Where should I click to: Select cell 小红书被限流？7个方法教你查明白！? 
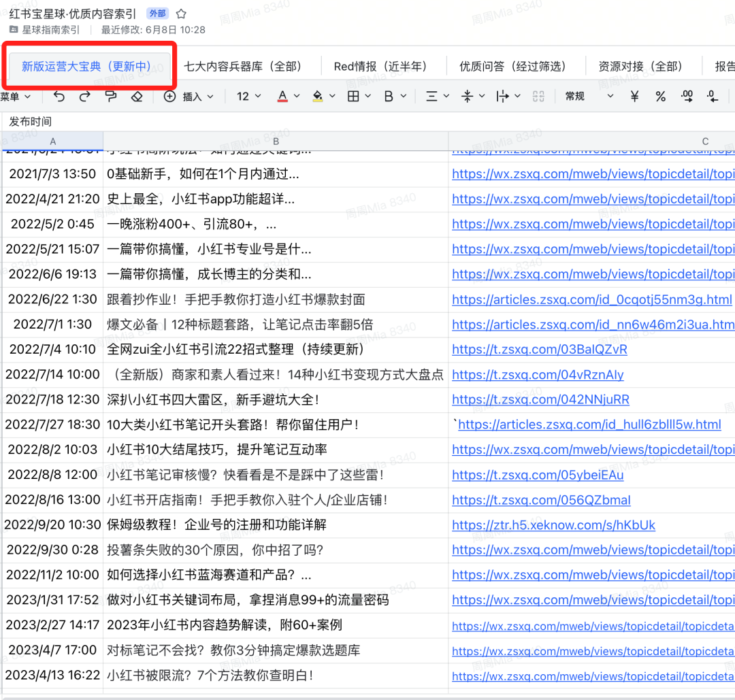pyautogui.click(x=276, y=675)
